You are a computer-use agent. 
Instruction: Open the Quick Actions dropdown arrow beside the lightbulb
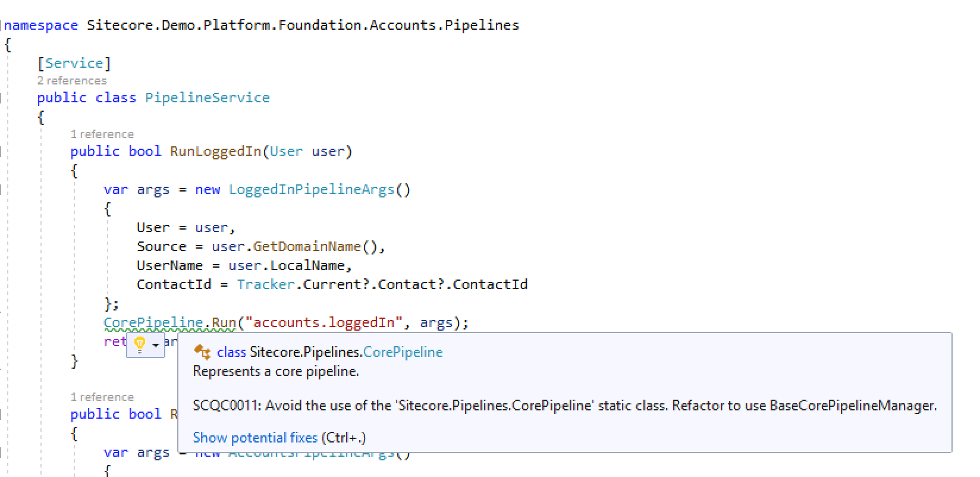(x=155, y=345)
